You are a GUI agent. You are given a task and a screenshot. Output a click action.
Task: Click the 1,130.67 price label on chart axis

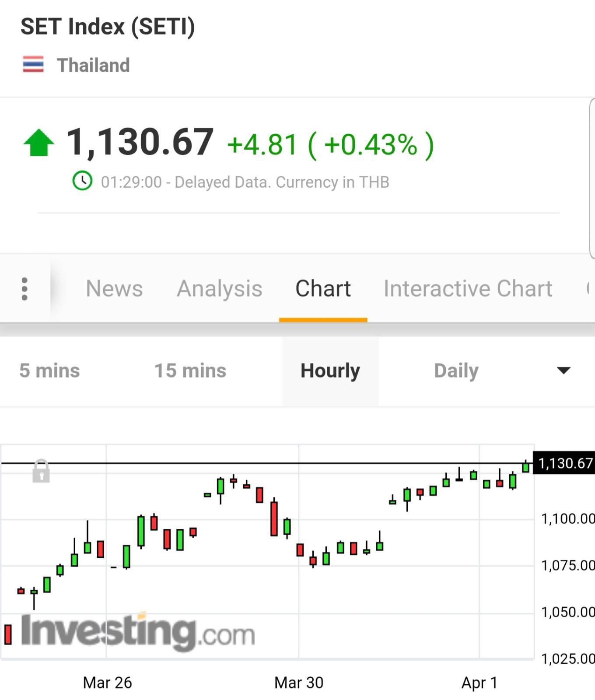564,463
